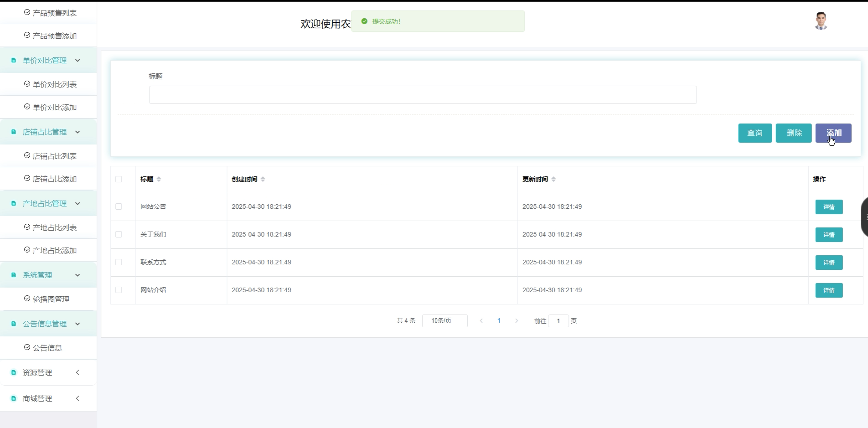The width and height of the screenshot is (868, 428).
Task: Click the 添加 button
Action: click(x=833, y=133)
